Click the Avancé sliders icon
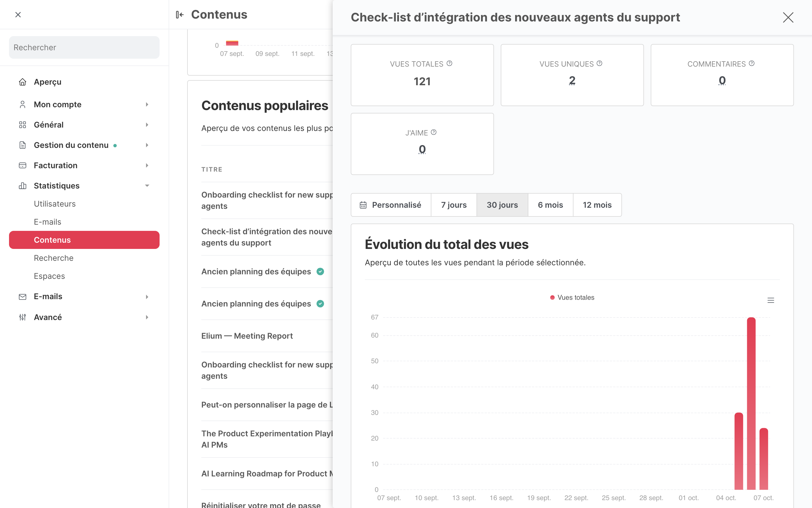This screenshot has width=812, height=508. (x=23, y=317)
